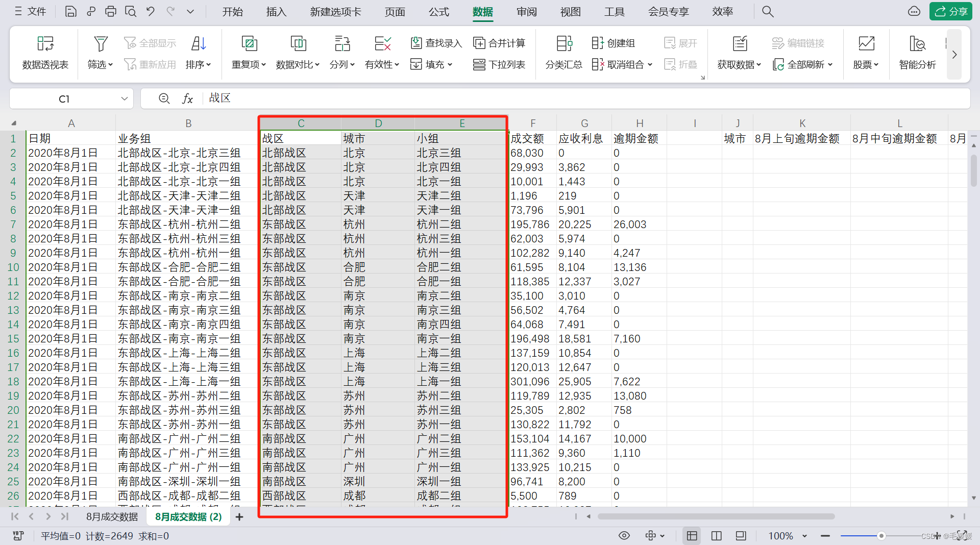
Task: Expand ribbon overflow right arrow
Action: click(954, 54)
